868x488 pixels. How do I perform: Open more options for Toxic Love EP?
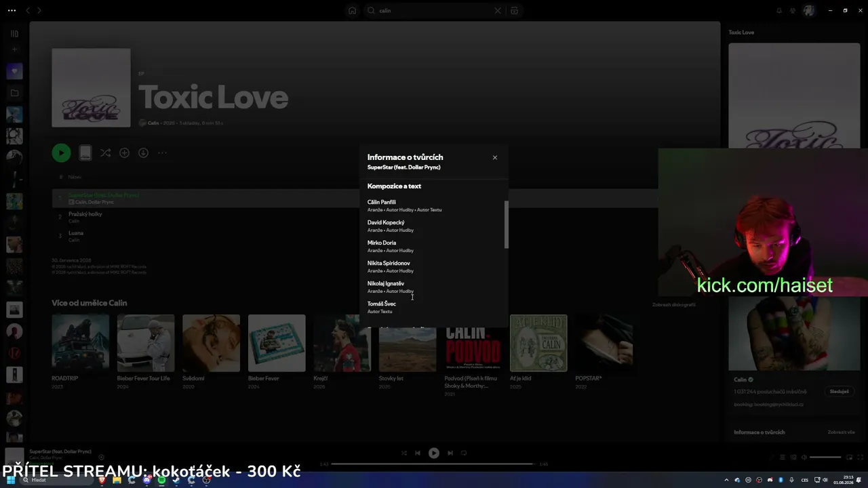click(162, 153)
